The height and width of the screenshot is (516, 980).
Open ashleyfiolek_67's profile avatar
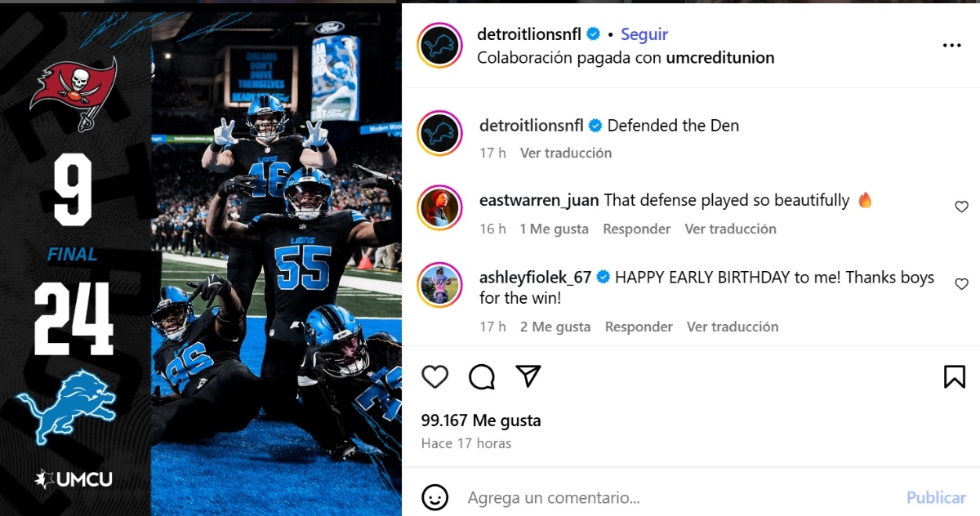tap(439, 284)
